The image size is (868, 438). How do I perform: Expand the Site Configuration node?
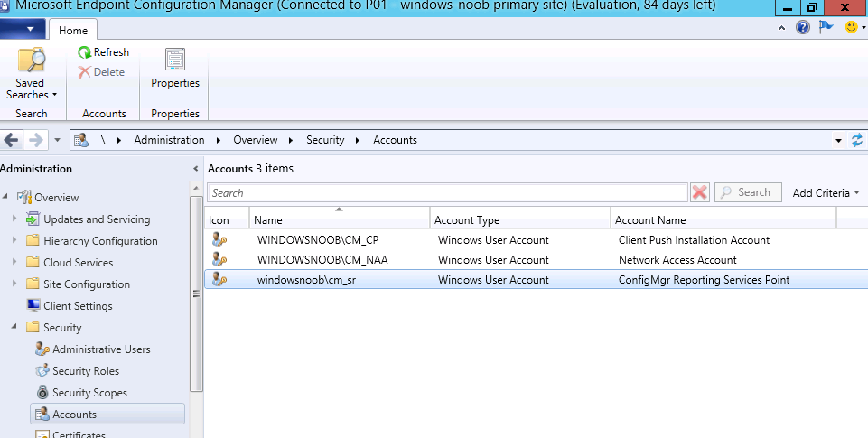(x=14, y=284)
